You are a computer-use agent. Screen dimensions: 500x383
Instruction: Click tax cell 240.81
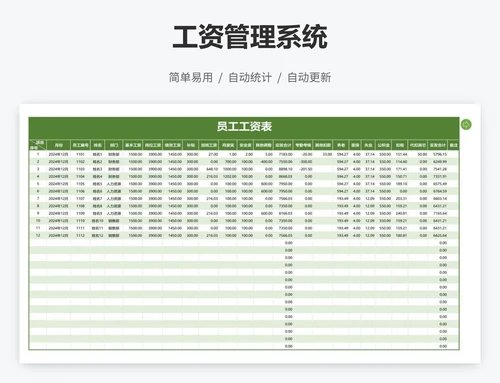coord(401,213)
